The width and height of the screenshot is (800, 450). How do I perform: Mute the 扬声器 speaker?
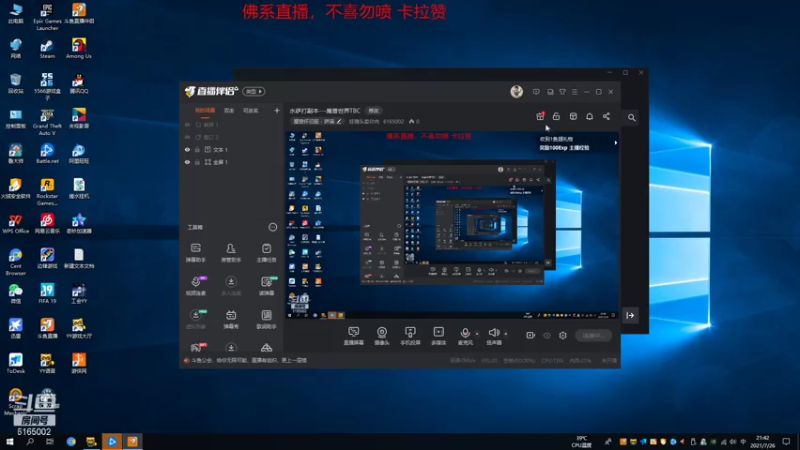coord(493,336)
